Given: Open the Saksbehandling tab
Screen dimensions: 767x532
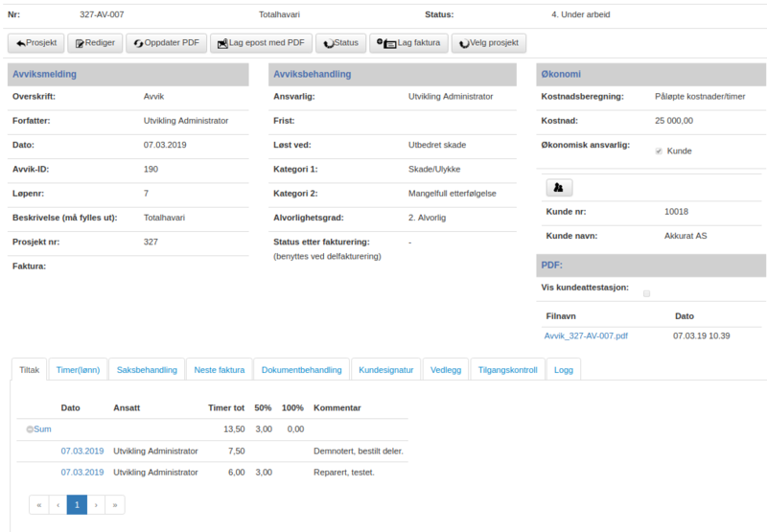Looking at the screenshot, I should (147, 370).
